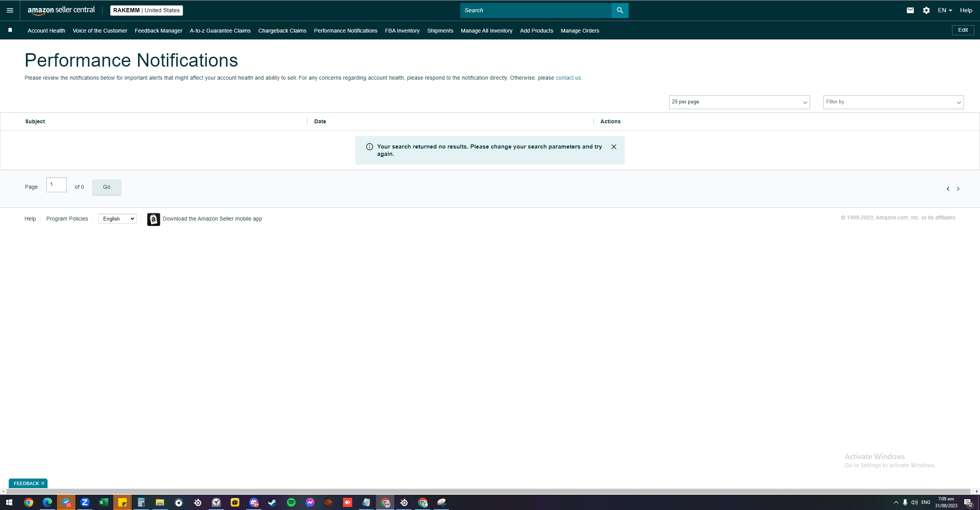Click the bookmark icon in navigation bar
The width and height of the screenshot is (980, 510).
tap(10, 30)
